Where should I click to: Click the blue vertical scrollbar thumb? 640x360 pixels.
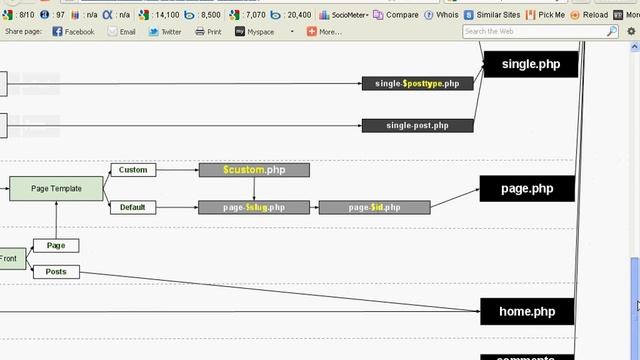(x=635, y=308)
